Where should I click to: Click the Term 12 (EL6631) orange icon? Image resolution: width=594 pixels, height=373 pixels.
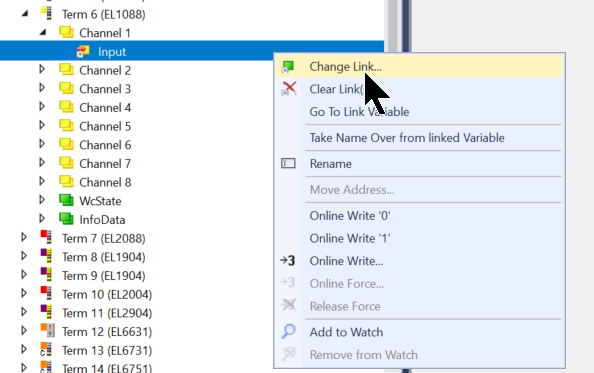(x=47, y=331)
